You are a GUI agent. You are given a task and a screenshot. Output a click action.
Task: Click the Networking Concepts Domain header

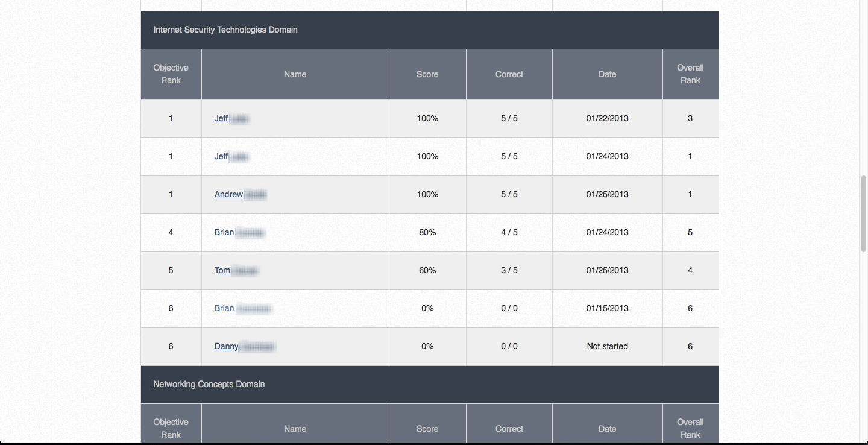tap(209, 384)
